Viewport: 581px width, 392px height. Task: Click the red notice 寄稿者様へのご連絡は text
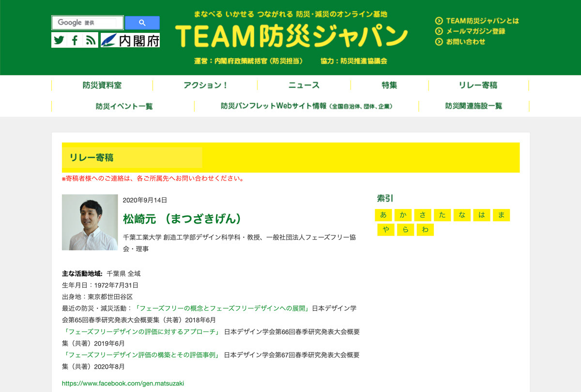pyautogui.click(x=153, y=179)
